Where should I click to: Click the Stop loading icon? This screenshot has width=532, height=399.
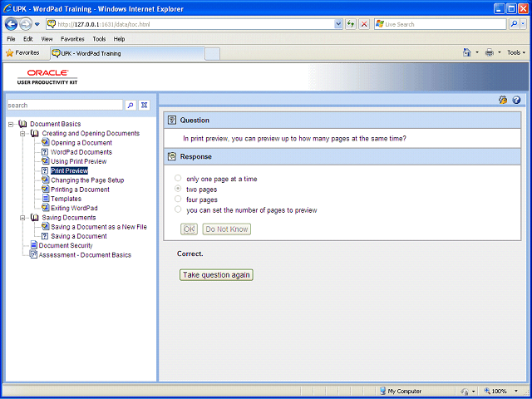tap(364, 24)
